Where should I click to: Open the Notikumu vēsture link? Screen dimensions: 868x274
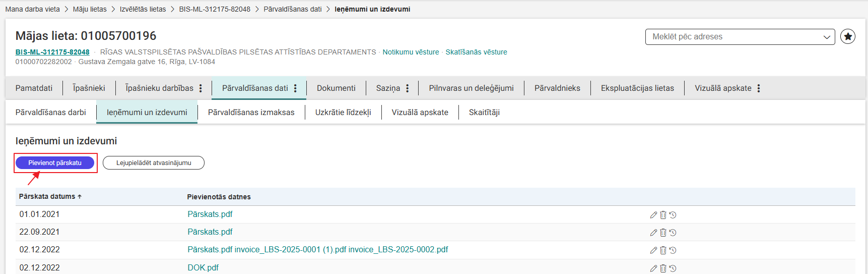coord(411,52)
